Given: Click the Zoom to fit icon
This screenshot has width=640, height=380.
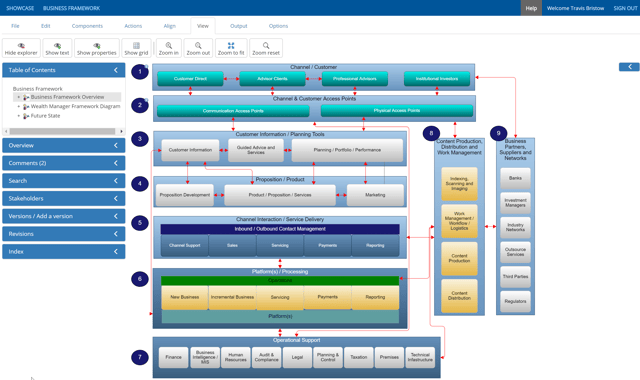Looking at the screenshot, I should tap(231, 46).
